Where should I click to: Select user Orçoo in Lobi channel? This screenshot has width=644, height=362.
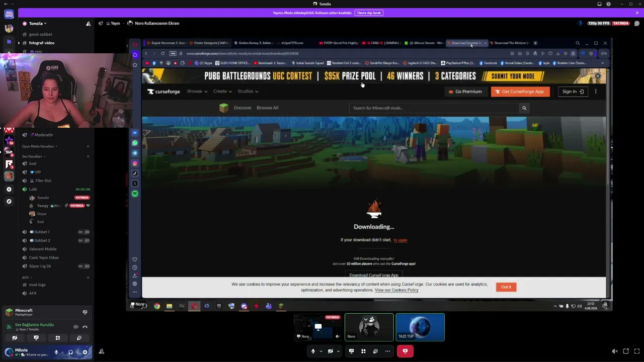[41, 214]
